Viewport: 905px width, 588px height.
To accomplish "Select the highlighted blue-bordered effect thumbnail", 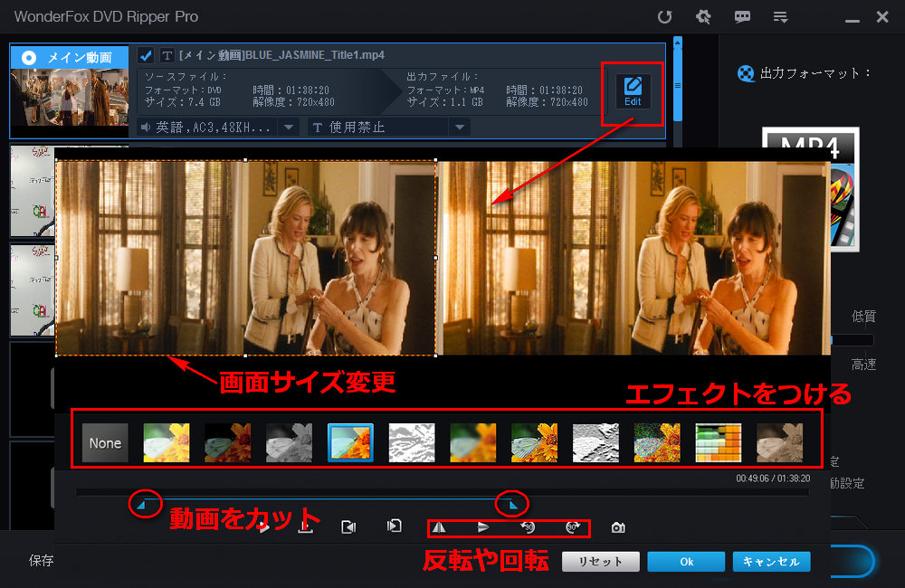I will pos(350,442).
